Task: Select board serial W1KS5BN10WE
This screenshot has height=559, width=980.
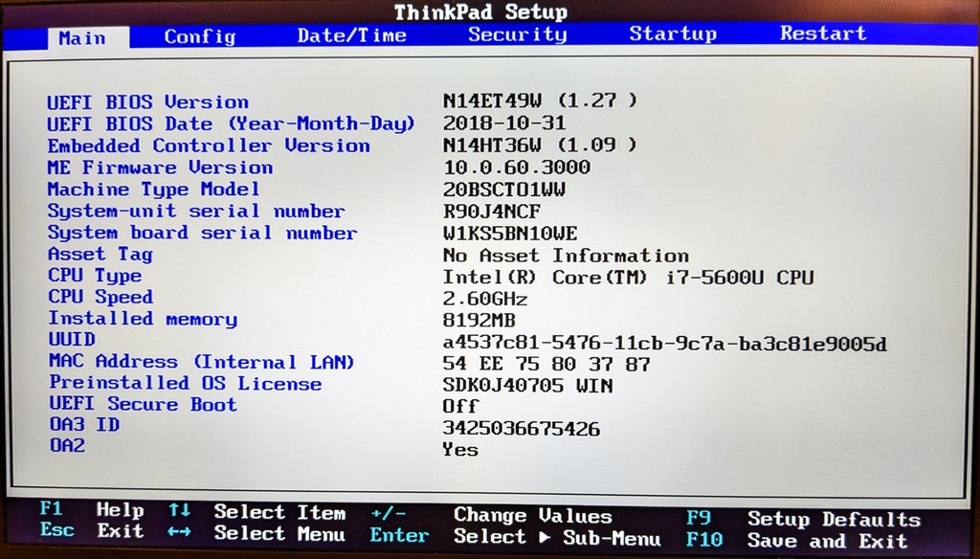Action: tap(511, 234)
